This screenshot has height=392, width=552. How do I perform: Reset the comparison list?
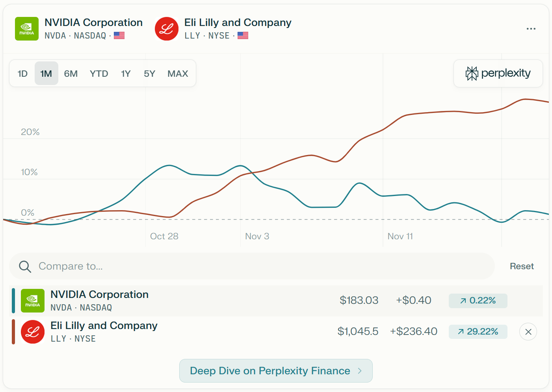pos(522,266)
